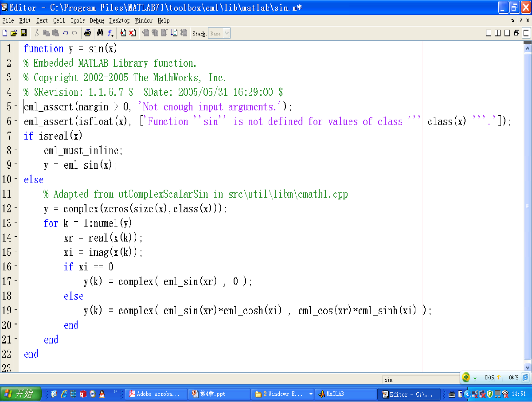Viewport: 532px width, 402px height.
Task: Switch to Adobe Acrobat taskbar button
Action: (156, 394)
